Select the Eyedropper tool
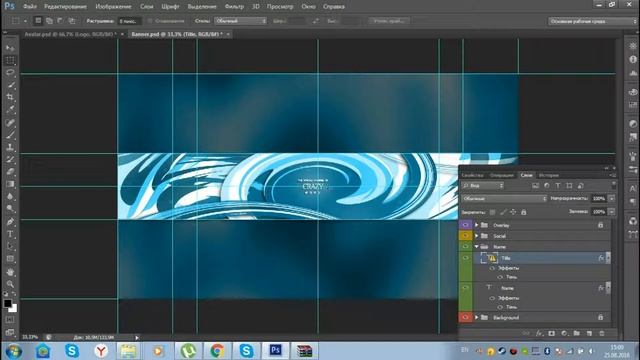The height and width of the screenshot is (360, 640). point(10,109)
